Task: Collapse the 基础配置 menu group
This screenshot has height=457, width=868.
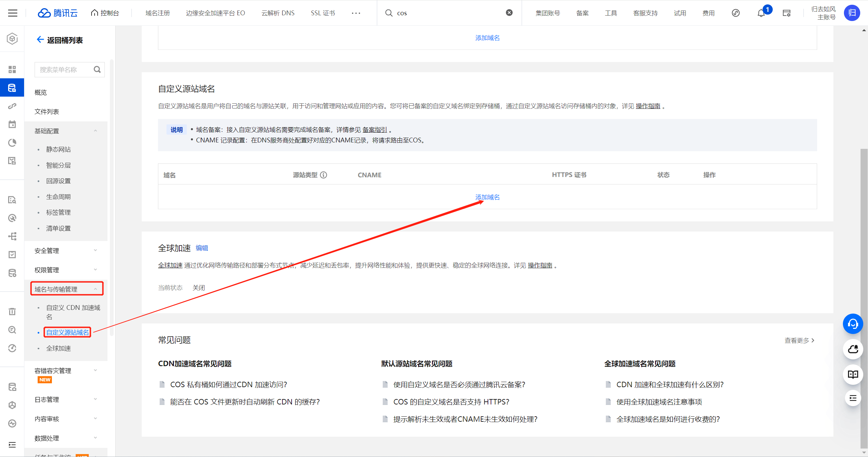Action: coord(66,131)
